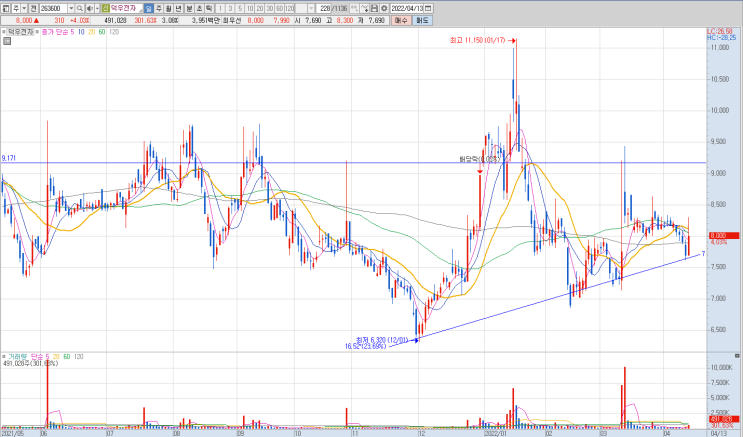Click the 전 button beside stock code

pyautogui.click(x=34, y=9)
